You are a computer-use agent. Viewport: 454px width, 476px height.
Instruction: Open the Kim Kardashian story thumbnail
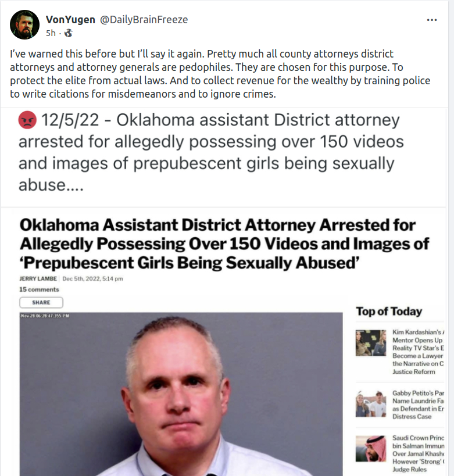click(371, 343)
